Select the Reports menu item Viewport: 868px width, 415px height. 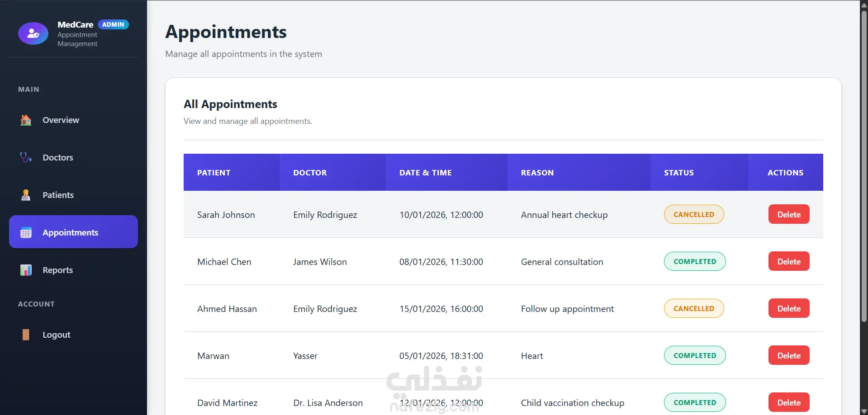tap(57, 270)
